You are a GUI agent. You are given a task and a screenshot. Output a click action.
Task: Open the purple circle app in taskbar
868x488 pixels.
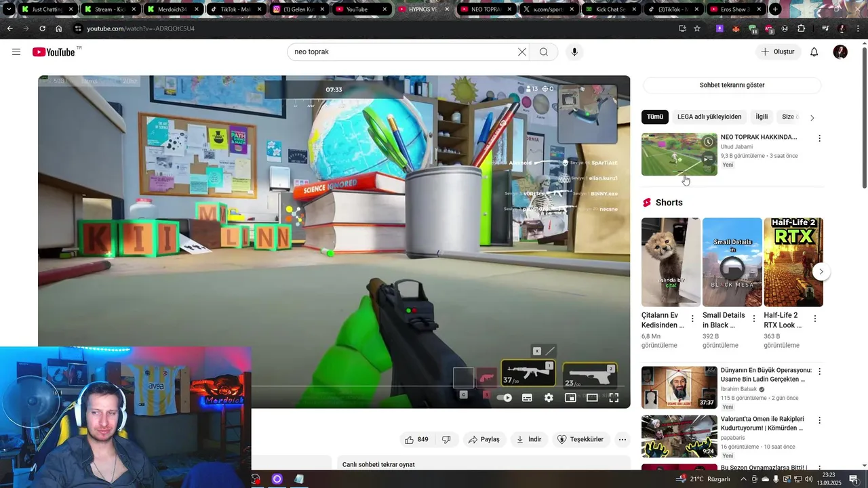[277, 479]
